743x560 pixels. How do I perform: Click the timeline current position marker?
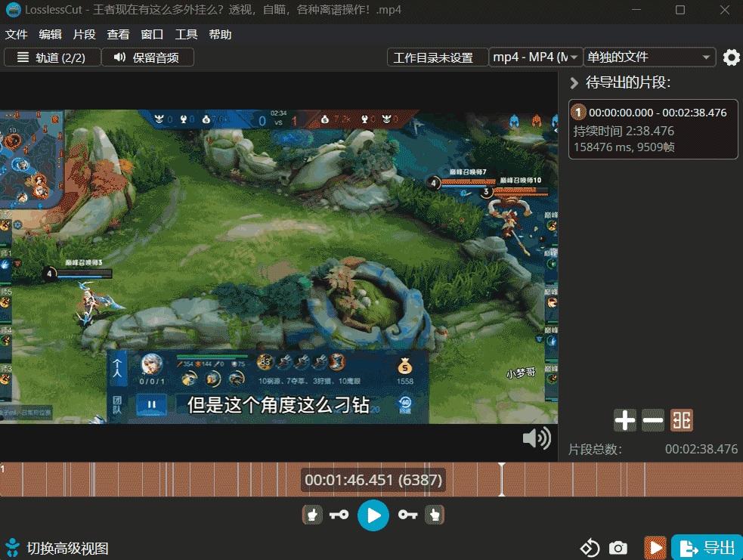[x=502, y=479]
